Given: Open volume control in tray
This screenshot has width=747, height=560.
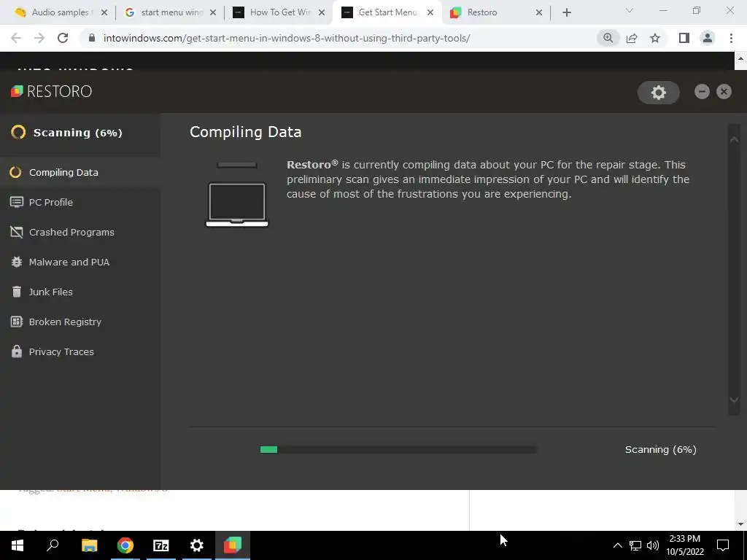Looking at the screenshot, I should [x=653, y=545].
